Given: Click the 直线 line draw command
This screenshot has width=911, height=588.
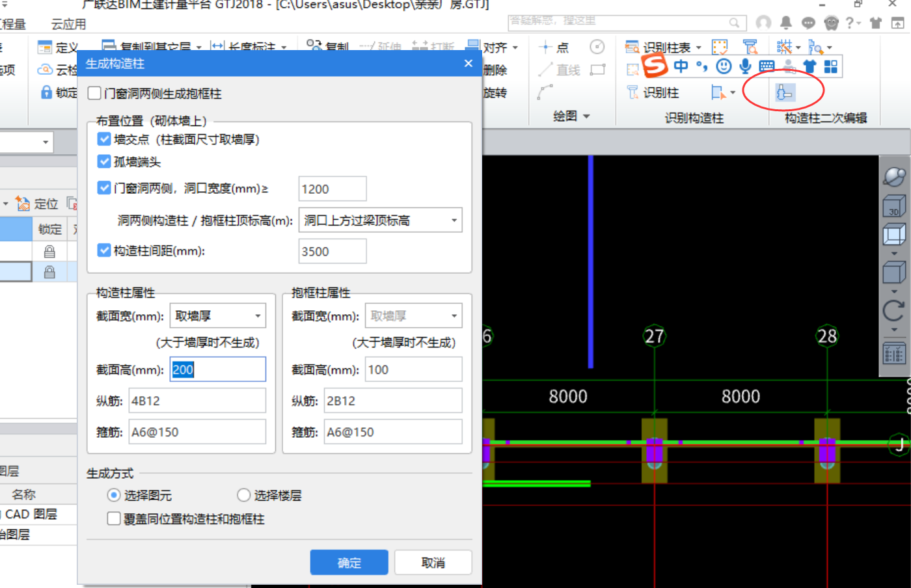Looking at the screenshot, I should click(x=560, y=70).
